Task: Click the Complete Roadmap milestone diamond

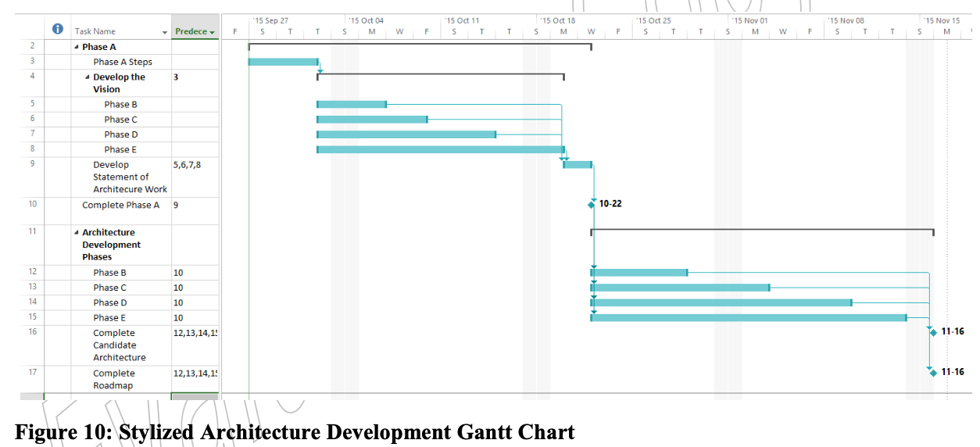Action: [933, 373]
